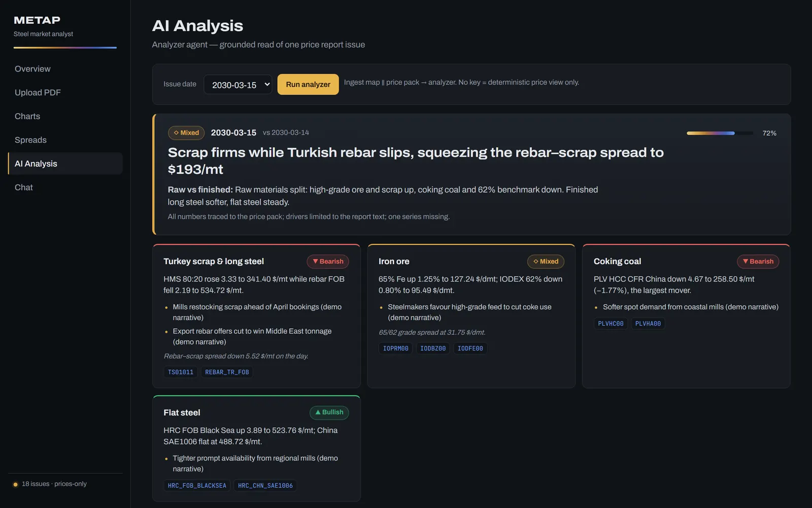Image resolution: width=812 pixels, height=508 pixels.
Task: Click the PLVHA00 series tag
Action: 648,324
